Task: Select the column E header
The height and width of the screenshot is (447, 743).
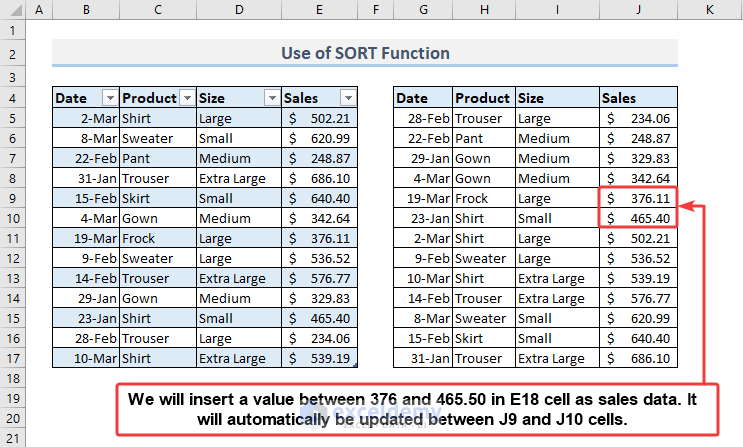Action: [x=319, y=11]
